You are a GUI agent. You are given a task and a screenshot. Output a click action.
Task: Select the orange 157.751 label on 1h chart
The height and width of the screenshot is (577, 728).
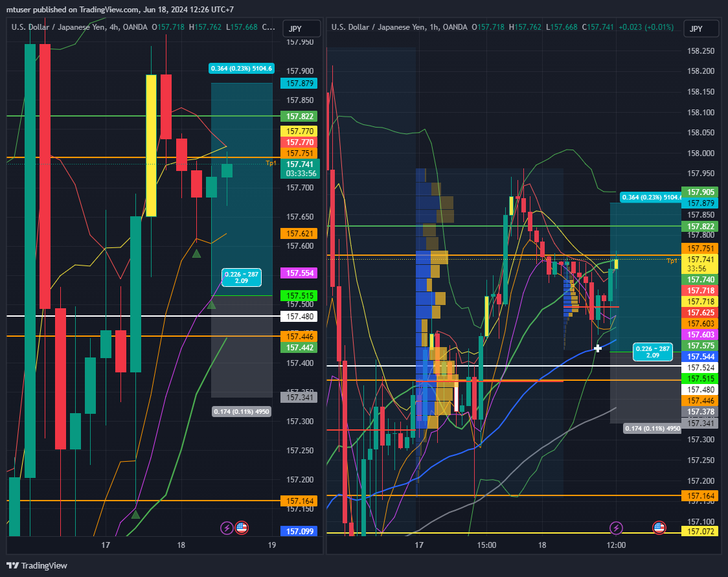pyautogui.click(x=700, y=248)
